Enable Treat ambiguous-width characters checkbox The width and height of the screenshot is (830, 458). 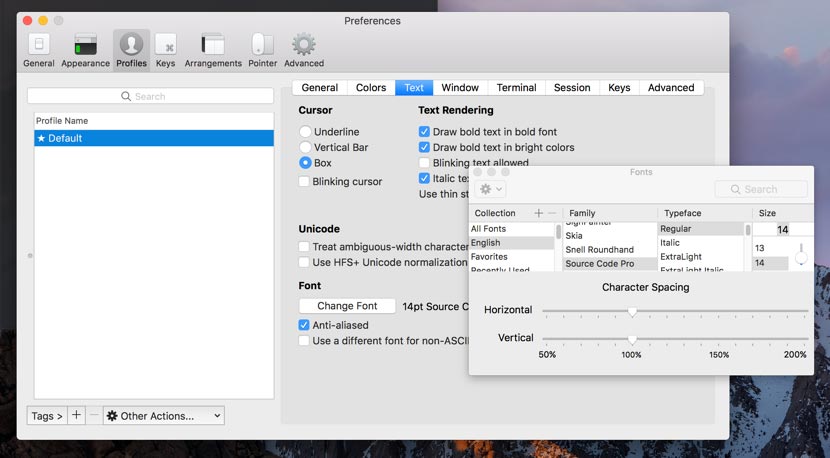tap(304, 247)
